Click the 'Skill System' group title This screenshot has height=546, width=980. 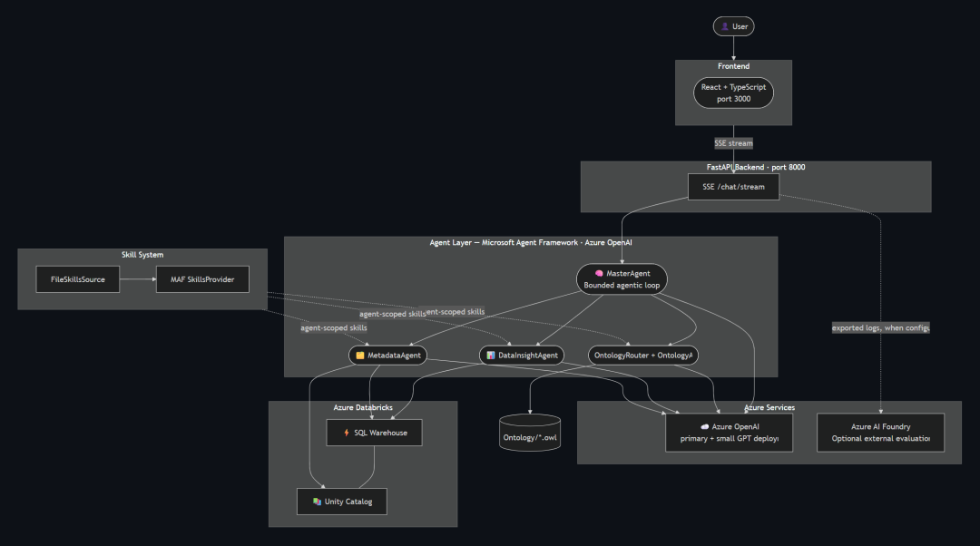coord(142,255)
